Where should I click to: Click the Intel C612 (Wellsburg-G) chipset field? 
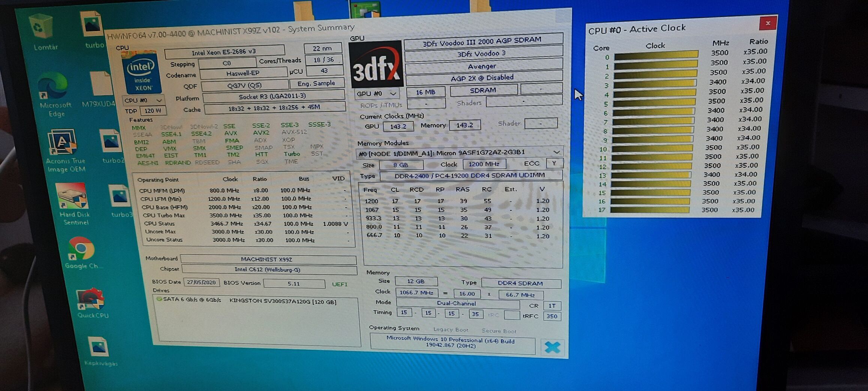pyautogui.click(x=269, y=270)
